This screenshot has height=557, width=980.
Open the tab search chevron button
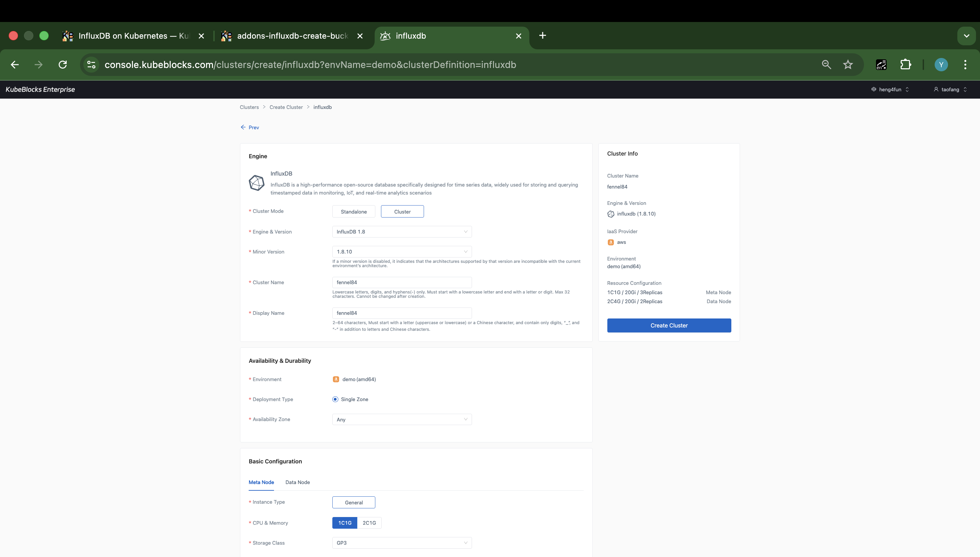966,36
